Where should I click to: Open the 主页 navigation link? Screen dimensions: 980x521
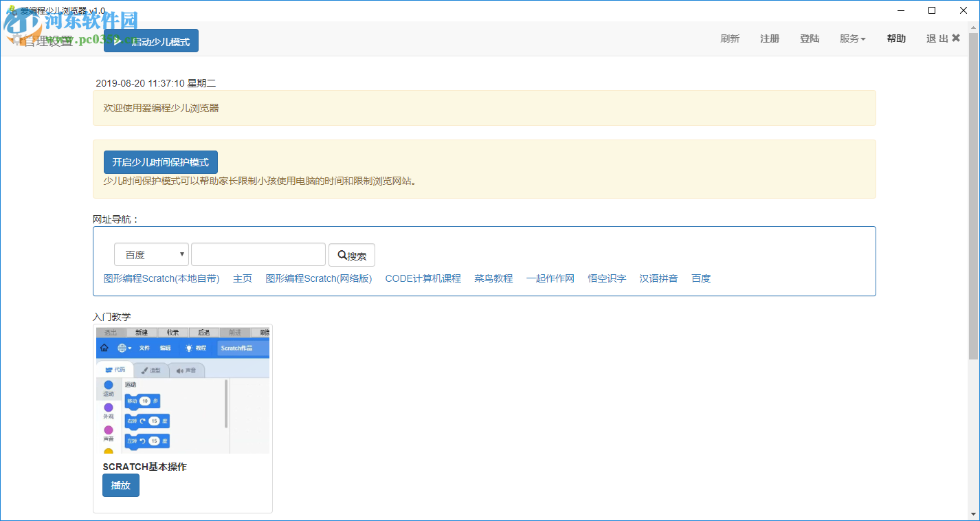242,278
